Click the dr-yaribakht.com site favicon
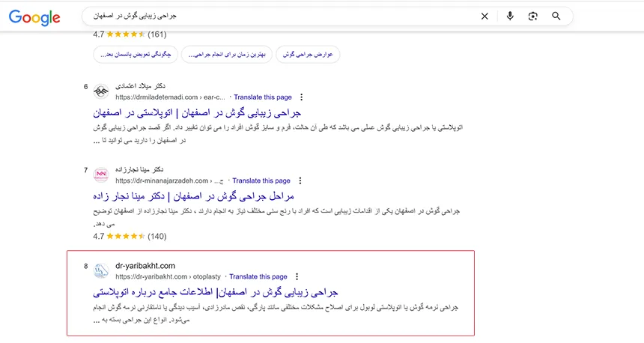This screenshot has width=644, height=343. pos(101,271)
